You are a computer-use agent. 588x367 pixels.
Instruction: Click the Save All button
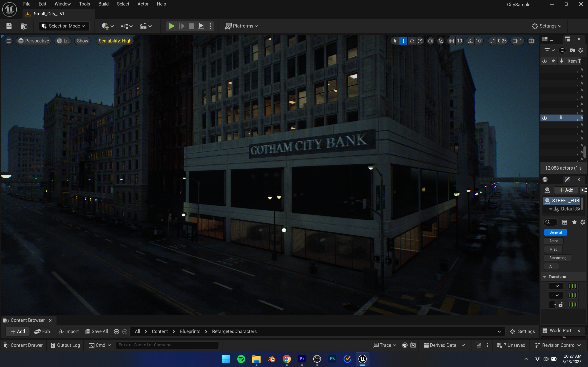click(x=97, y=331)
